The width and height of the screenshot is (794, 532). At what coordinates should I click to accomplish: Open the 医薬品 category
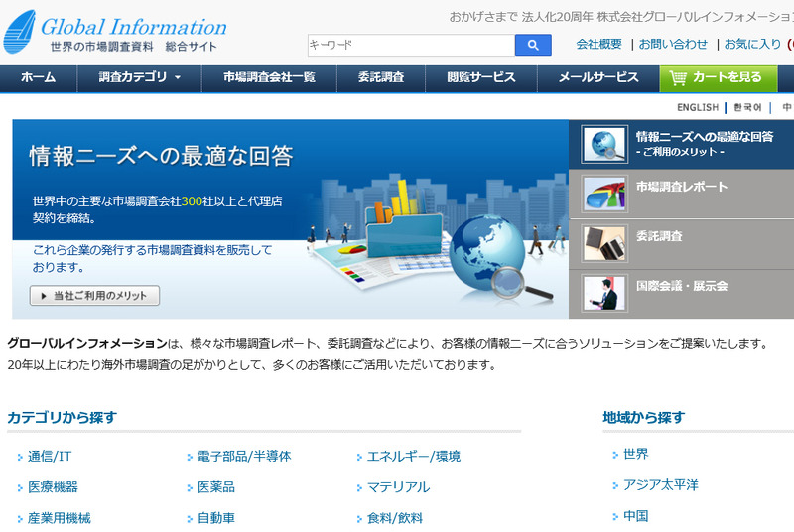point(216,487)
